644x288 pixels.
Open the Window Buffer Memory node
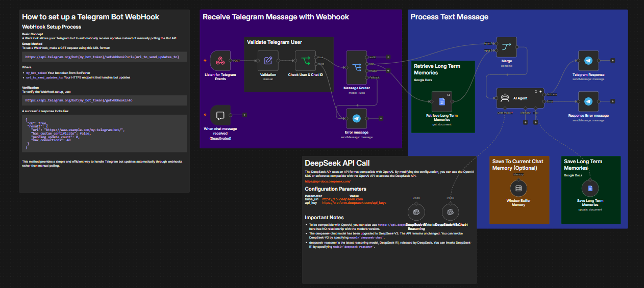point(518,188)
